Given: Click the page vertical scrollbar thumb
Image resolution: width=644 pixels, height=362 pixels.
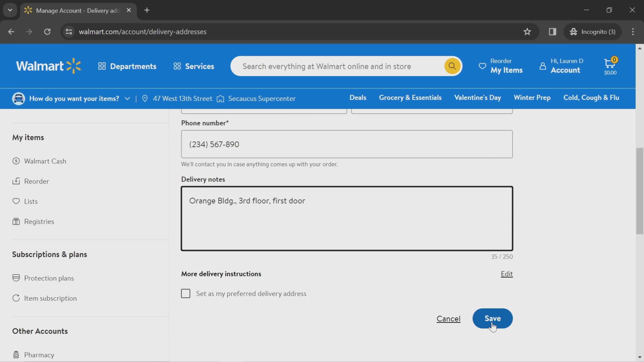Looking at the screenshot, I should [639, 191].
